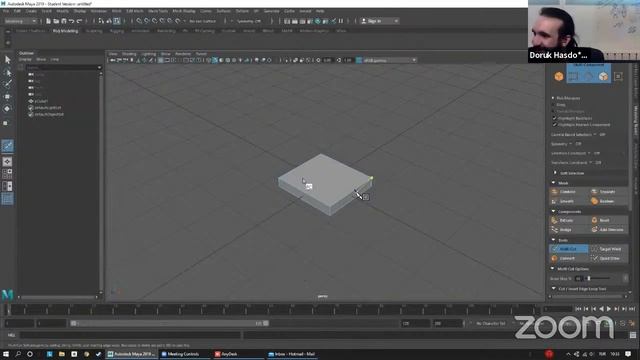Click the Combine mesh tool
Image resolution: width=640 pixels, height=360 pixels.
click(569, 191)
